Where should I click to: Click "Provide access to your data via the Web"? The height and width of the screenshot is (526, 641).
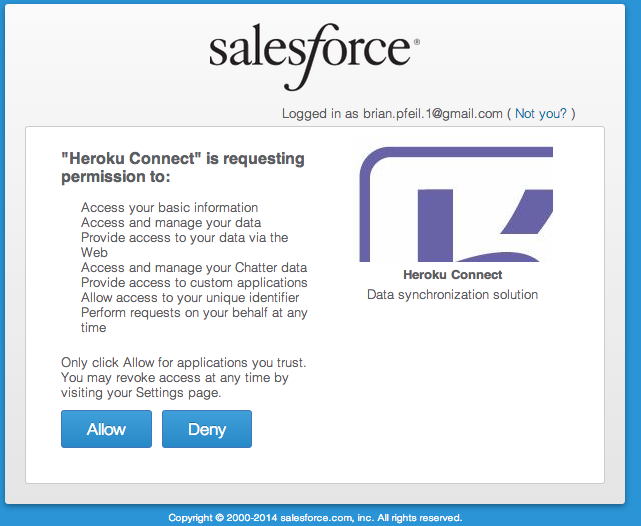(x=184, y=245)
